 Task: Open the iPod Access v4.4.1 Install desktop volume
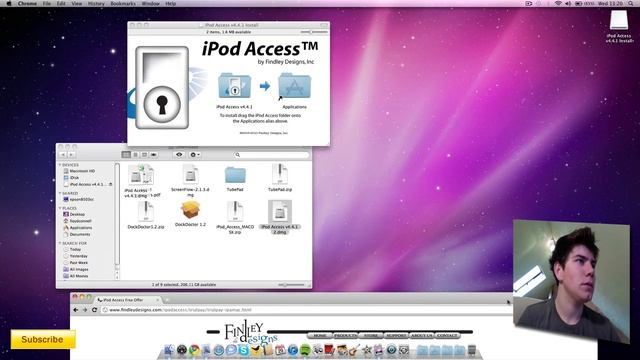tap(619, 26)
